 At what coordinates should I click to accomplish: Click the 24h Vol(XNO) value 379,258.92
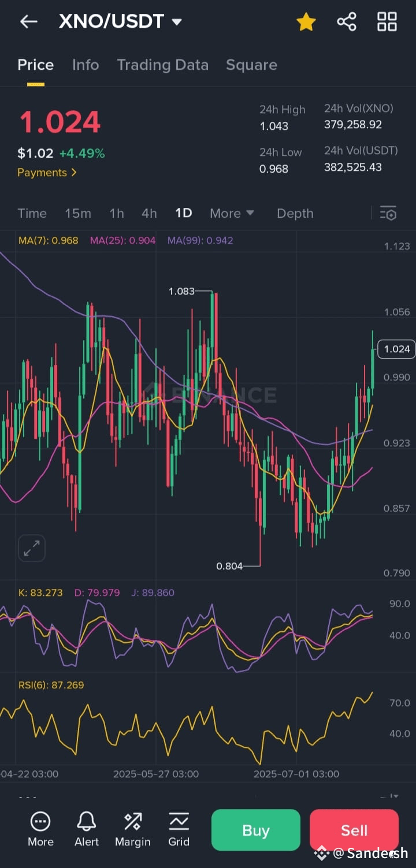pyautogui.click(x=353, y=124)
